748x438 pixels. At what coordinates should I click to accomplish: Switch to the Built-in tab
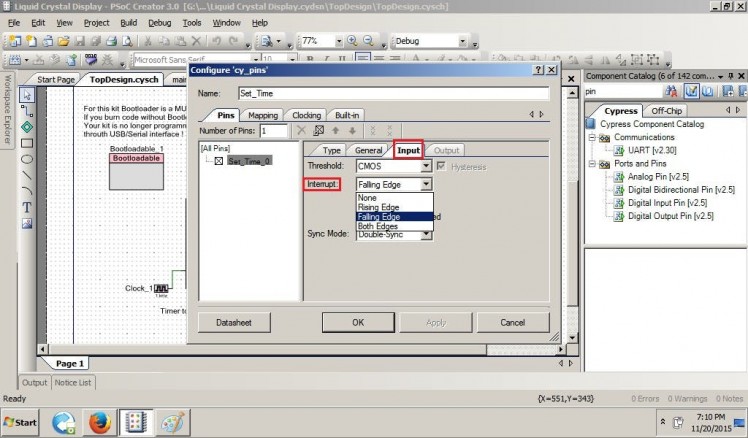pos(347,115)
